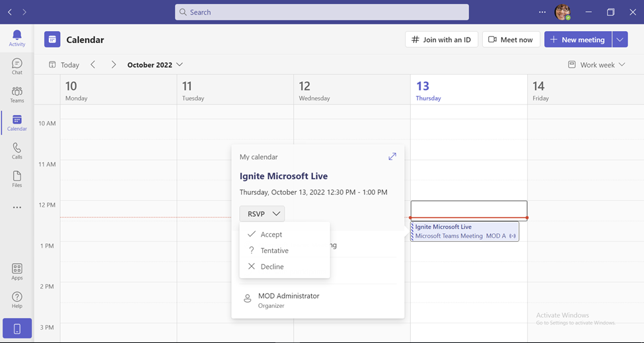Image resolution: width=644 pixels, height=343 pixels.
Task: Create a New meeting
Action: [x=578, y=40]
